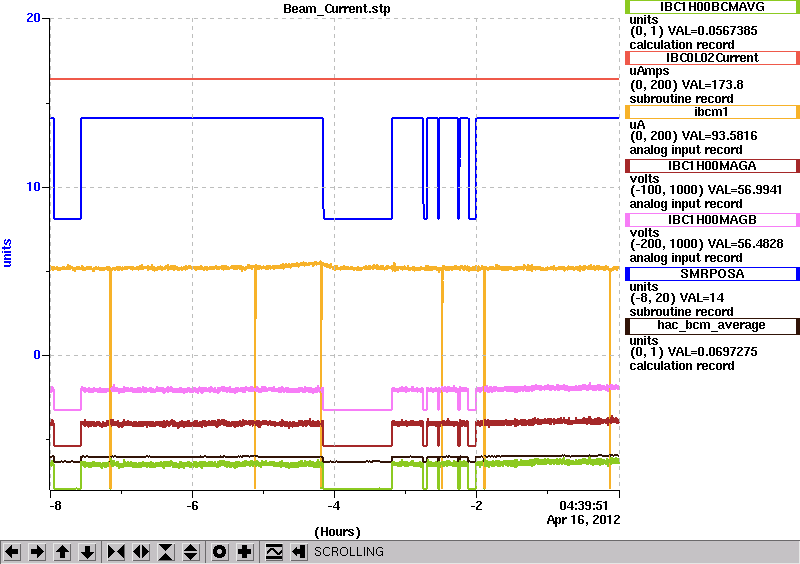
Task: Pan the graph left with the left arrow
Action: 12,552
